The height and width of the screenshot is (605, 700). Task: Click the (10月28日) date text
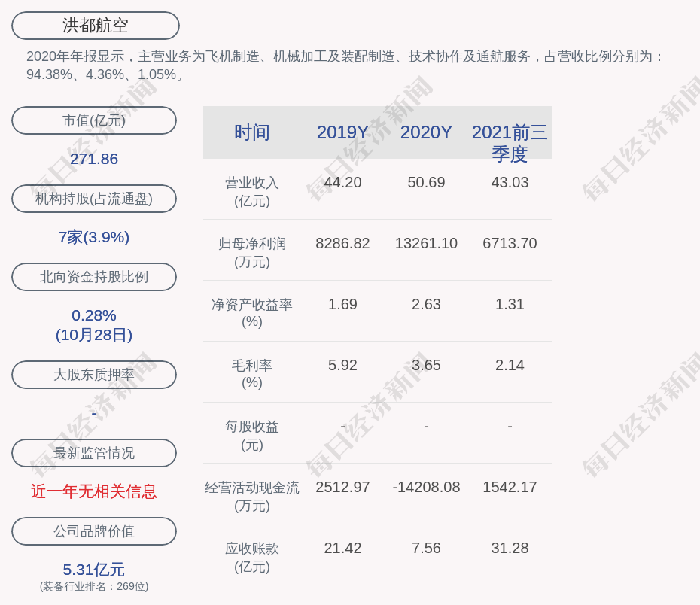point(94,335)
